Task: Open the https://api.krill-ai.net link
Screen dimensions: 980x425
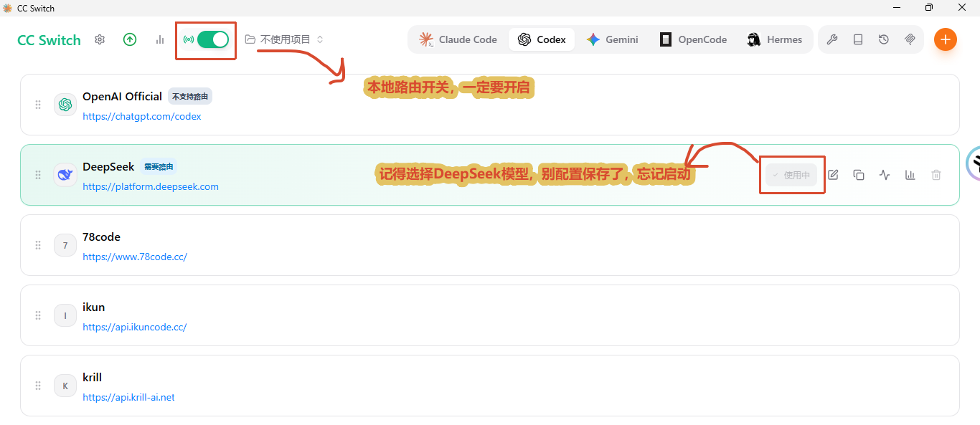Action: pos(129,397)
